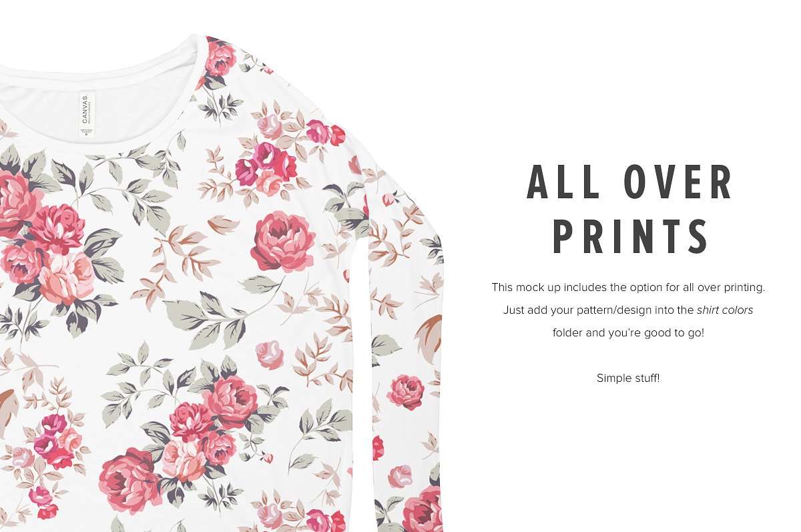Click the 'Simple stuff!' text line
This screenshot has height=532, width=801.
click(628, 378)
